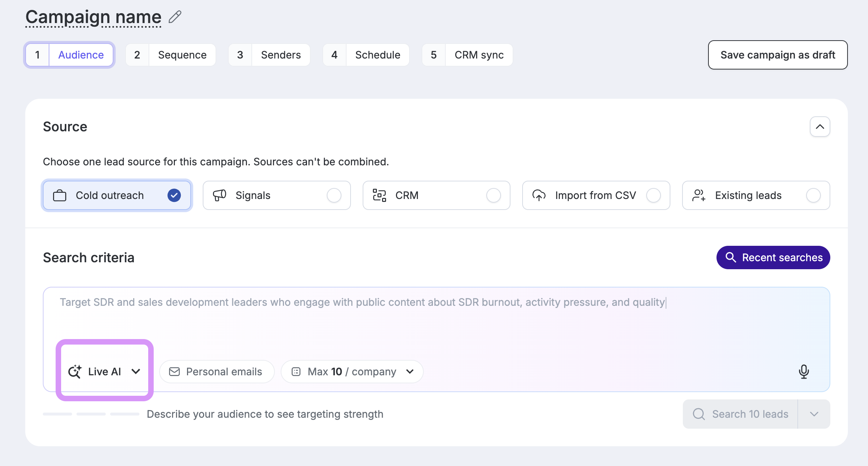
Task: Click the envelope icon in Personal emails
Action: pos(175,372)
